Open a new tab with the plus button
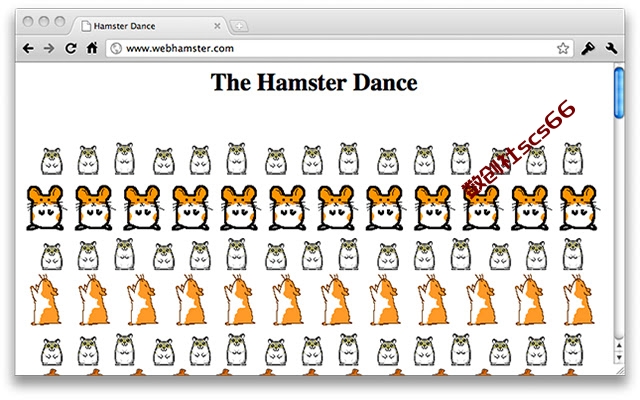Viewport: 640px width, 400px height. click(x=239, y=27)
